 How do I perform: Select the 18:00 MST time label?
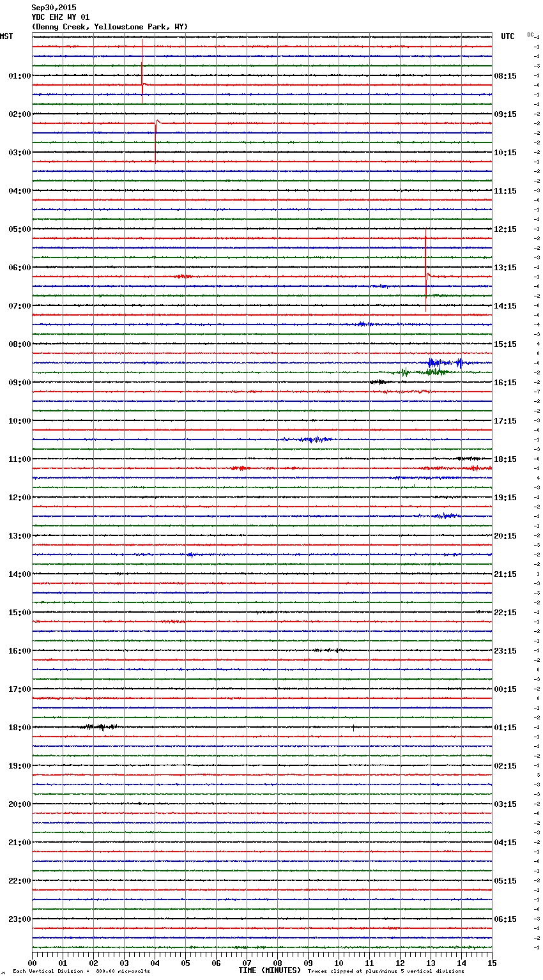[x=20, y=728]
